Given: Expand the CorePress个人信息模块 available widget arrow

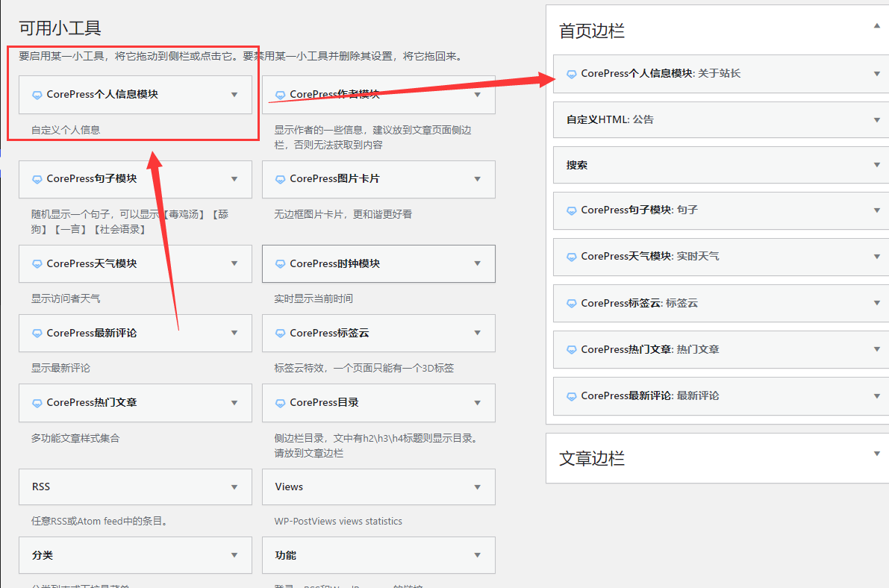Looking at the screenshot, I should [x=234, y=95].
